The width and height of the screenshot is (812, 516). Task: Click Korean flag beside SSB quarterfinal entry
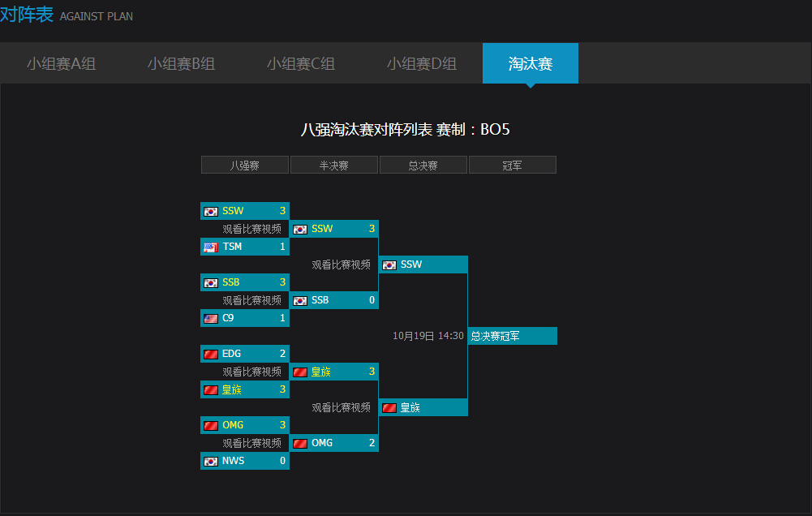point(211,283)
